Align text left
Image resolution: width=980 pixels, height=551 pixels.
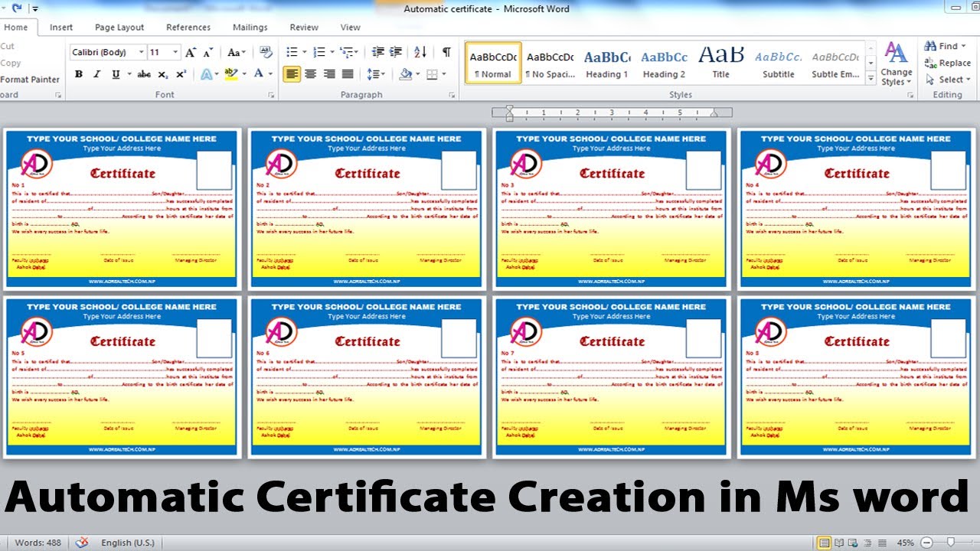(x=292, y=74)
